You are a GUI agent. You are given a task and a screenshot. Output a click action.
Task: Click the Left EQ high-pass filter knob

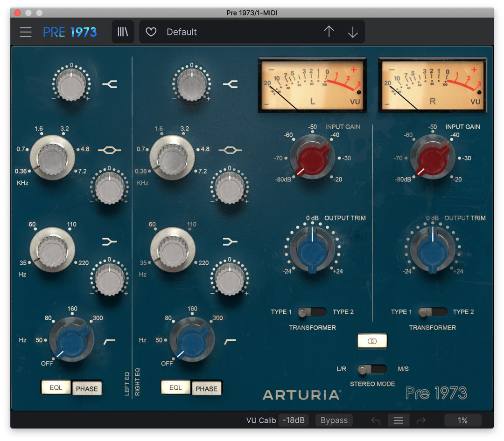[x=71, y=340]
